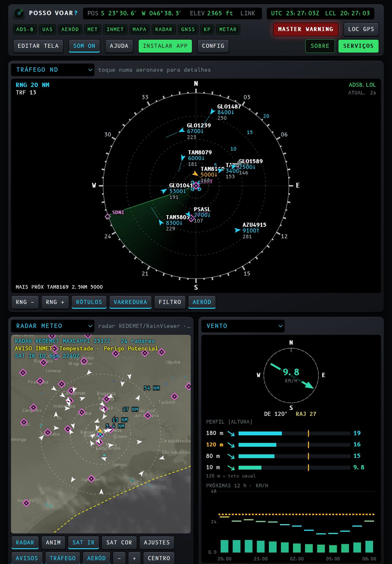This screenshot has height=564, width=392.
Task: Tap the GLO1041 aircraft arrow
Action: pos(164,191)
